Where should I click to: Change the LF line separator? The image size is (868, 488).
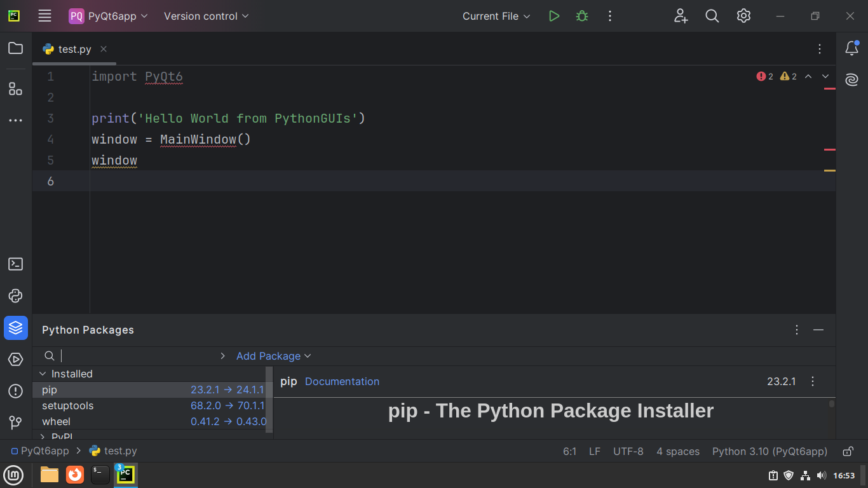[595, 451]
